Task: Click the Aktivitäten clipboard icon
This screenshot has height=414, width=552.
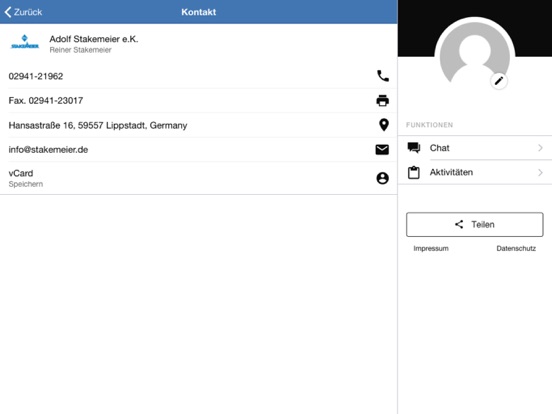Action: point(414,172)
